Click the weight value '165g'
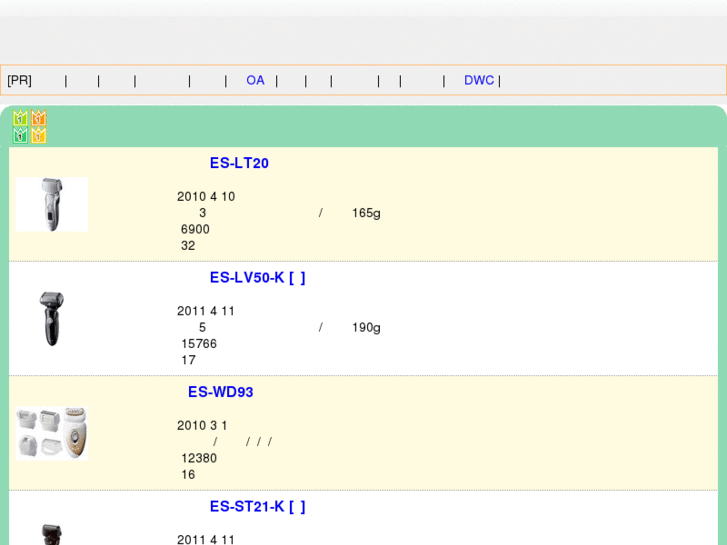The image size is (727, 545). click(366, 213)
